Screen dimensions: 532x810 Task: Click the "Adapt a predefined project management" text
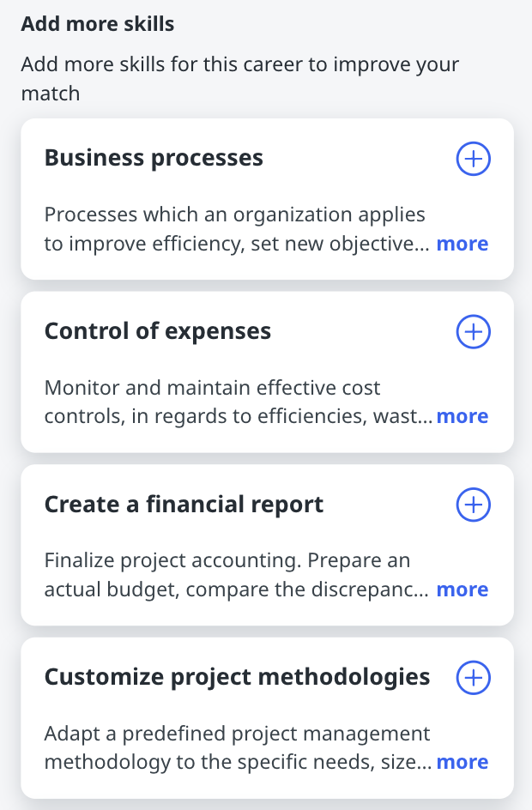pyautogui.click(x=237, y=734)
